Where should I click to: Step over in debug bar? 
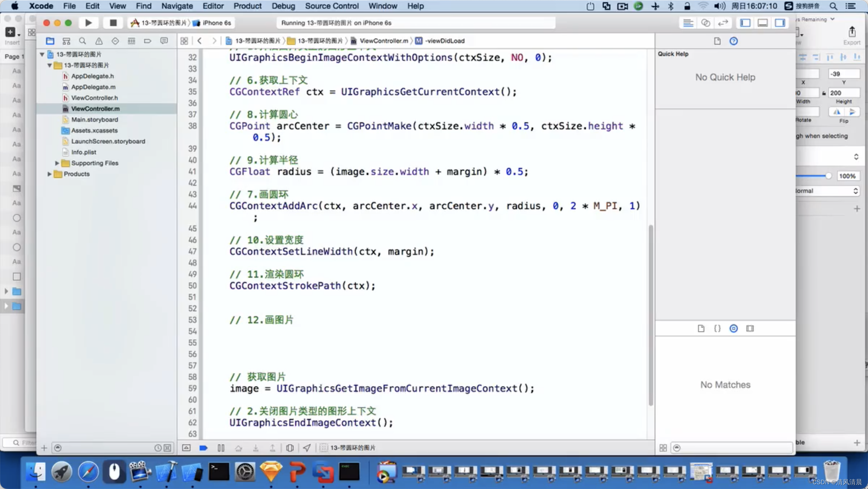[x=238, y=448]
